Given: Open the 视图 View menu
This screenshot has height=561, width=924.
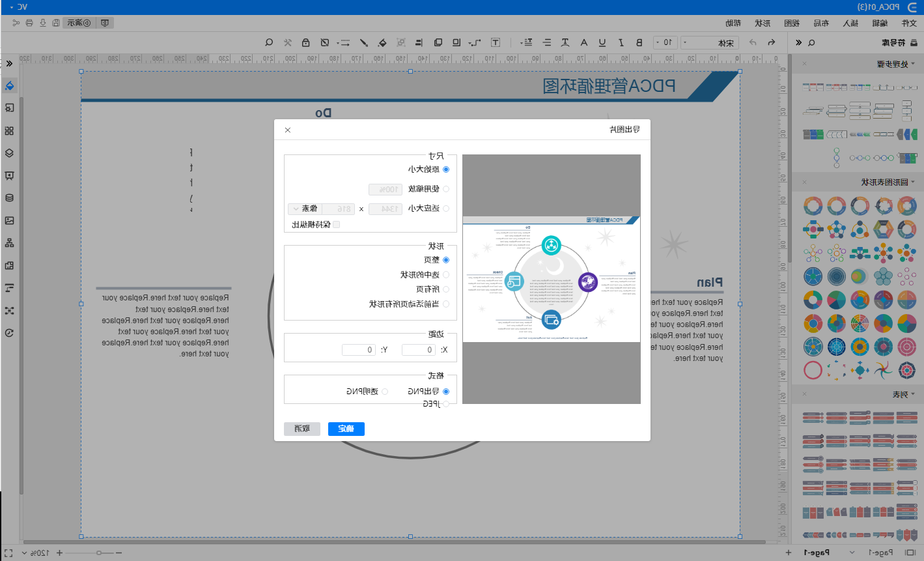Looking at the screenshot, I should (792, 23).
